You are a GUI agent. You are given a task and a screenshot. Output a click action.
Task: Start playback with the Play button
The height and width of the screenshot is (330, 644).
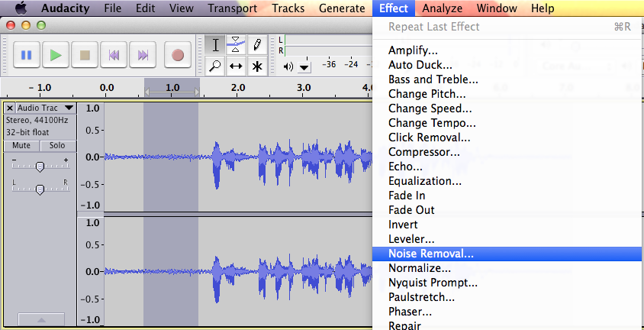(x=56, y=55)
